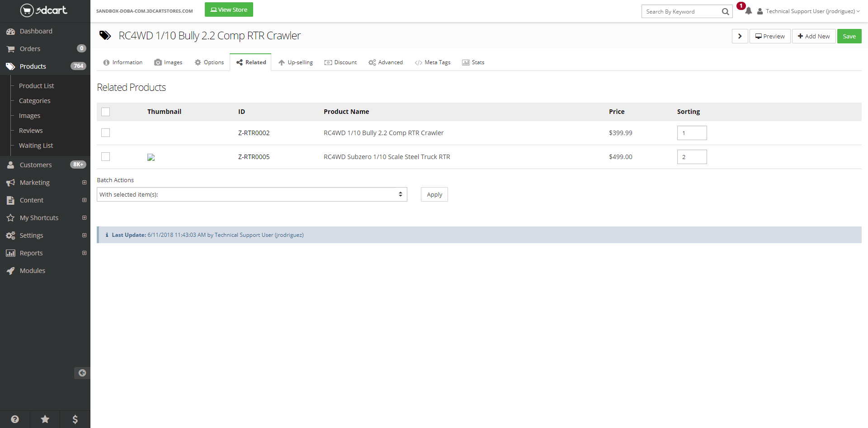Click the Search By Keyword field
Viewport: 868px width, 428px height.
(681, 12)
